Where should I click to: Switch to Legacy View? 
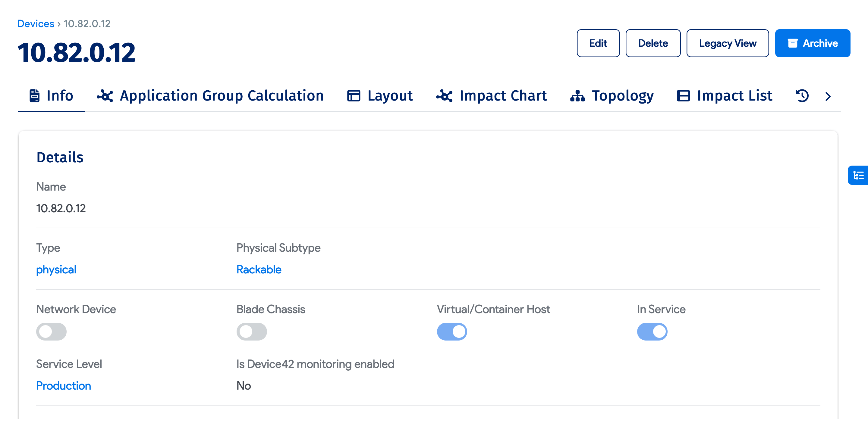coord(727,43)
